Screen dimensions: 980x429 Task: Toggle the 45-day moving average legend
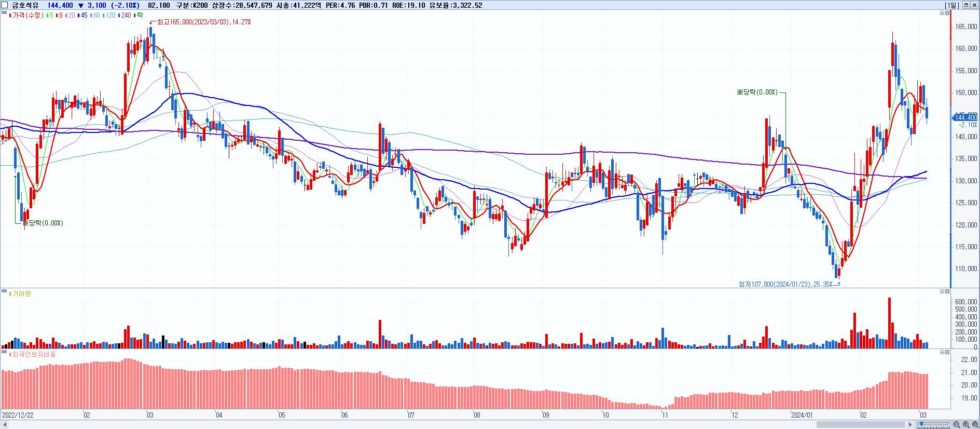coord(83,16)
